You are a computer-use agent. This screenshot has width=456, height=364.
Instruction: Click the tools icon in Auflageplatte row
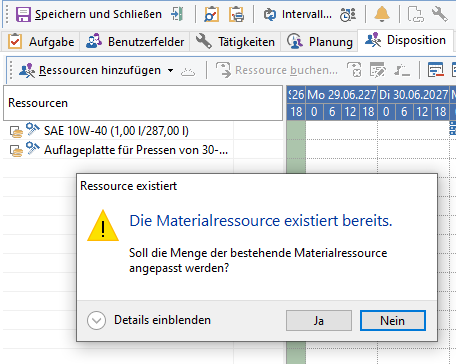[33, 149]
